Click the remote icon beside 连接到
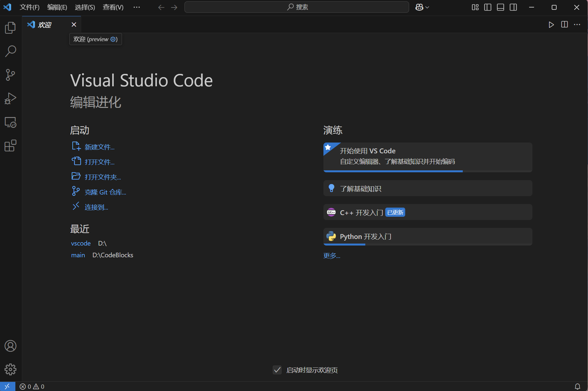The image size is (588, 391). pos(76,206)
